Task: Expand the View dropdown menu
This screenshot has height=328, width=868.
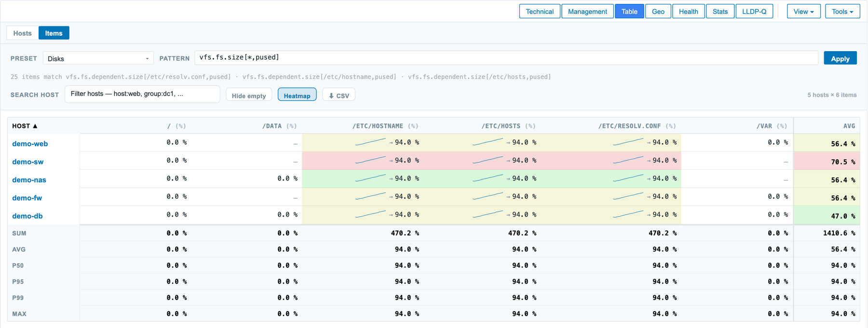Action: [804, 11]
